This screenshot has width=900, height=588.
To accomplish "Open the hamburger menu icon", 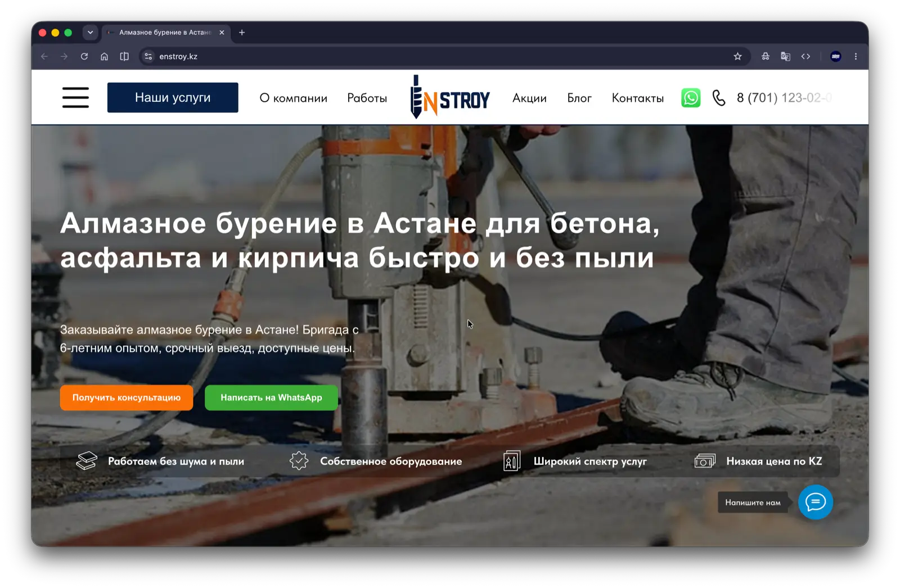I will tap(75, 97).
